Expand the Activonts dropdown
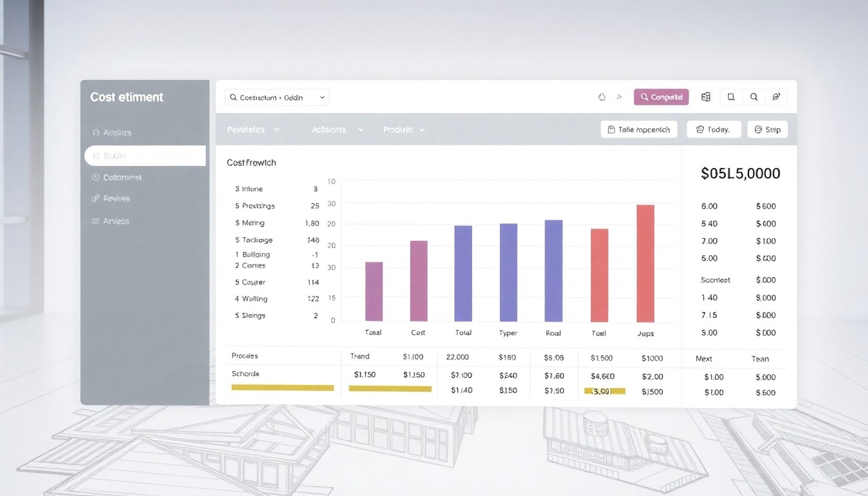 (337, 129)
